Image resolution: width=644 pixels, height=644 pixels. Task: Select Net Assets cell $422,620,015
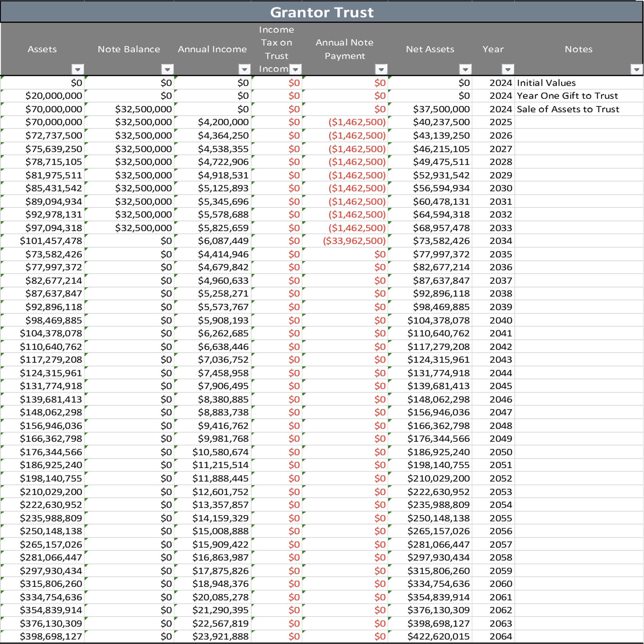[x=430, y=636]
